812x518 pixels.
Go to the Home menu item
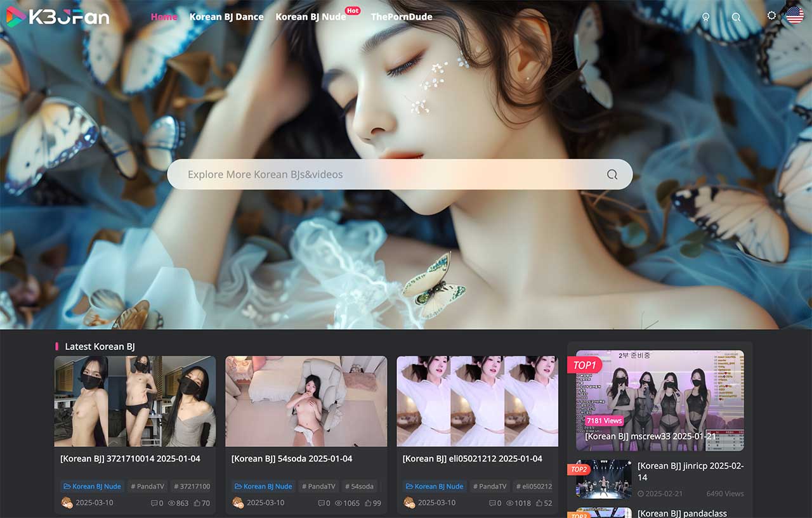(x=164, y=16)
